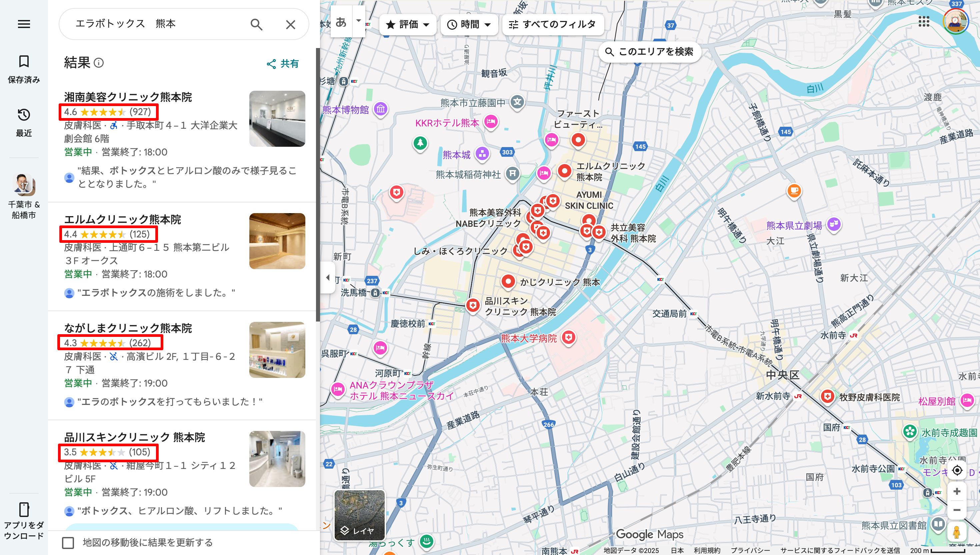Open 保存済み saved places
Screen dimensions: 980x555
click(x=24, y=69)
